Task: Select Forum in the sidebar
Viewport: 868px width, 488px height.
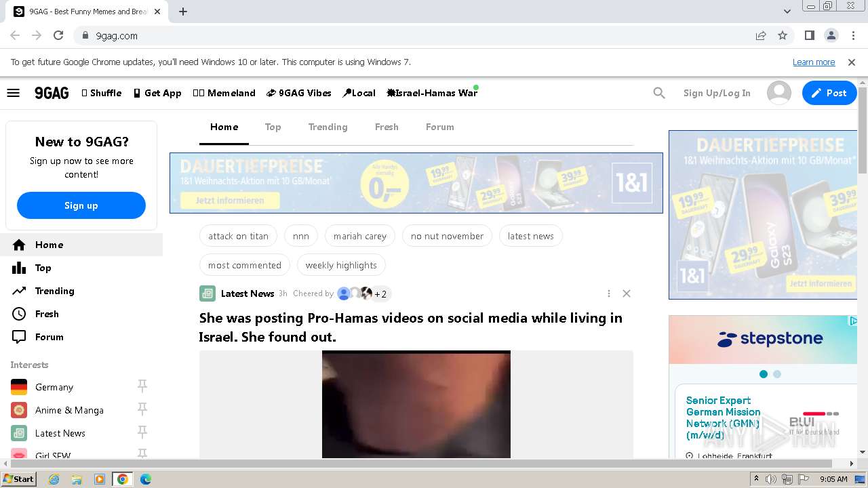Action: pyautogui.click(x=81, y=337)
